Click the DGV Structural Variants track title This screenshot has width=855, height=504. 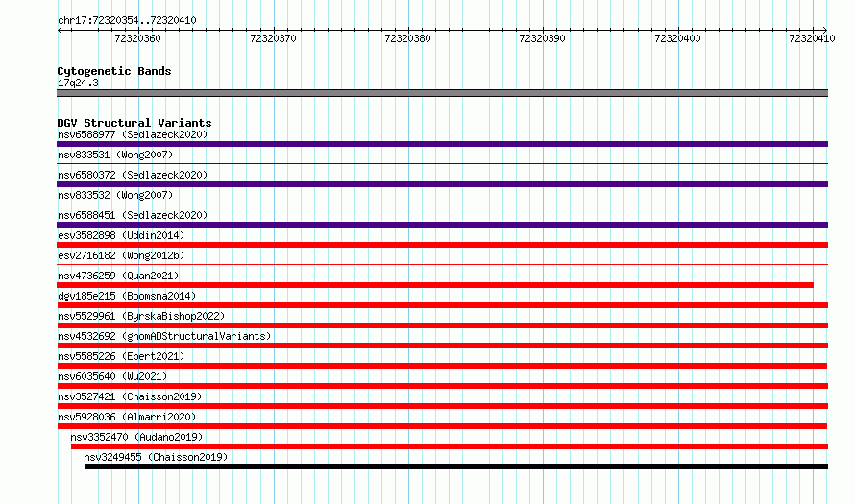click(x=134, y=123)
